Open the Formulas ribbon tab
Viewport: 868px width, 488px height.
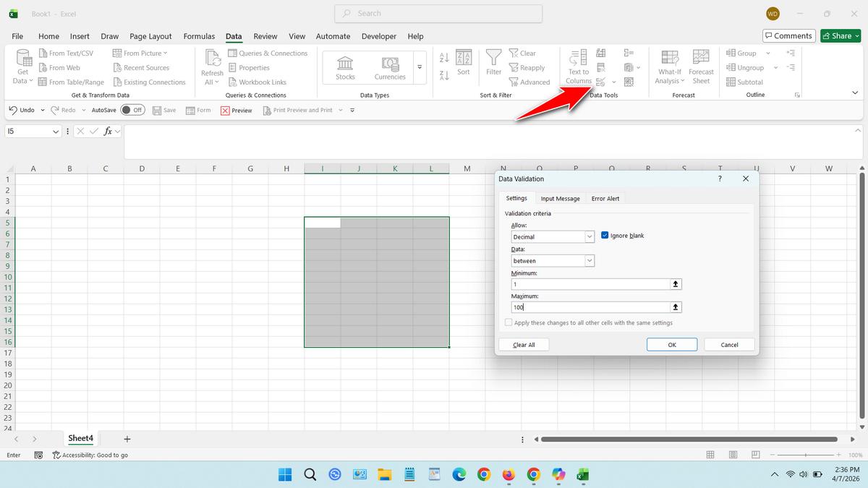click(199, 36)
